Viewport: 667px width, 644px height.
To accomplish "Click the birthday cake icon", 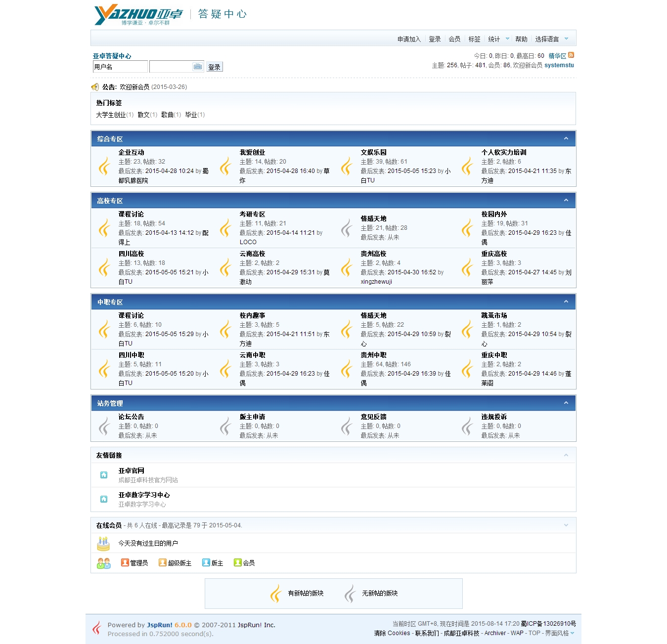I will point(103,544).
